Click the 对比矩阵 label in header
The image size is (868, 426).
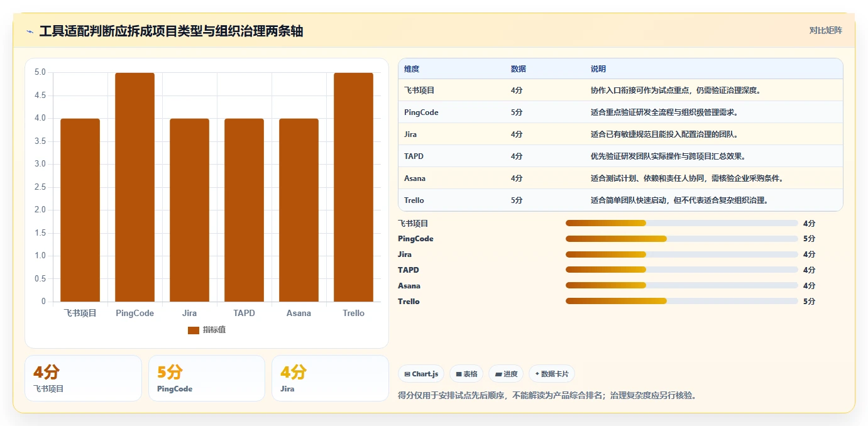pyautogui.click(x=825, y=30)
